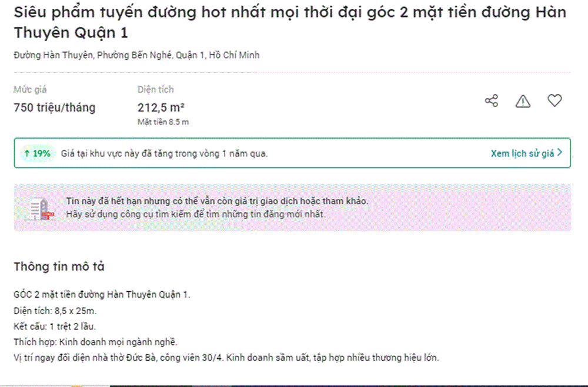Select the price '750 triệu/tháng'
Image resolution: width=588 pixels, height=387 pixels.
(55, 107)
